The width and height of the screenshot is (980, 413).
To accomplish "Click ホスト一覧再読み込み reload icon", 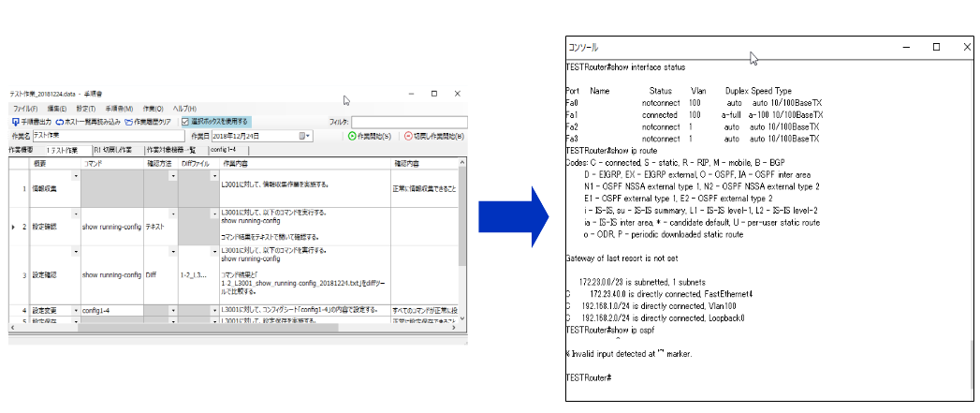I will pyautogui.click(x=60, y=122).
